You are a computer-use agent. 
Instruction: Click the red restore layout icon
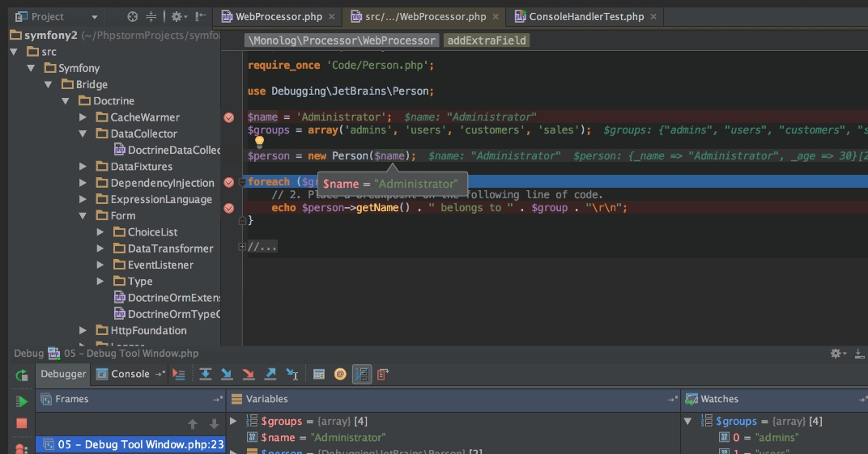tap(382, 375)
